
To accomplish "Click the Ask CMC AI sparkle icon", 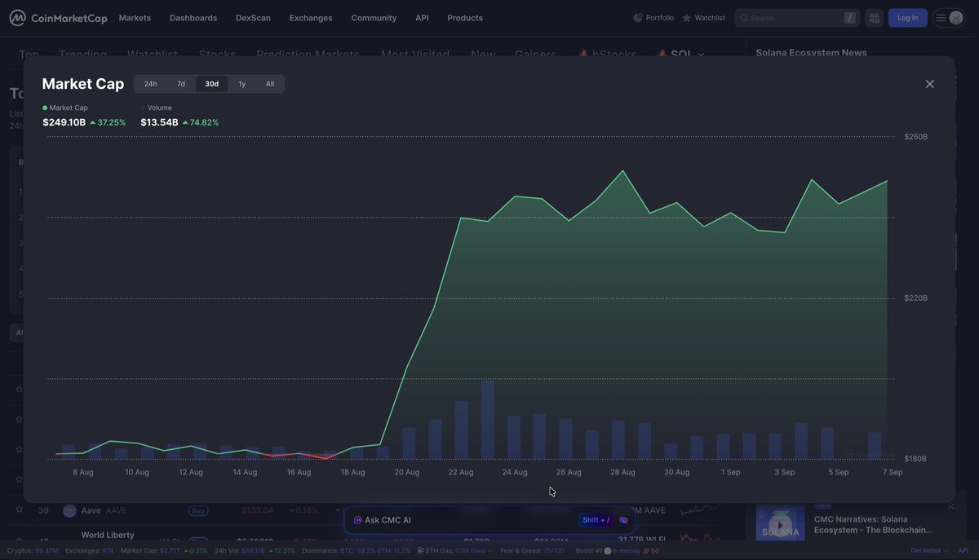I will point(357,520).
